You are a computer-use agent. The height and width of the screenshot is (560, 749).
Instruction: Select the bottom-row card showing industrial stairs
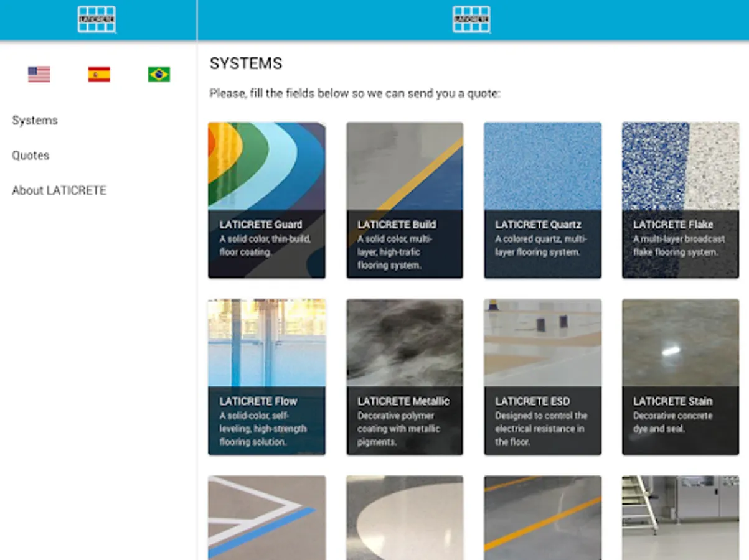pos(681,518)
